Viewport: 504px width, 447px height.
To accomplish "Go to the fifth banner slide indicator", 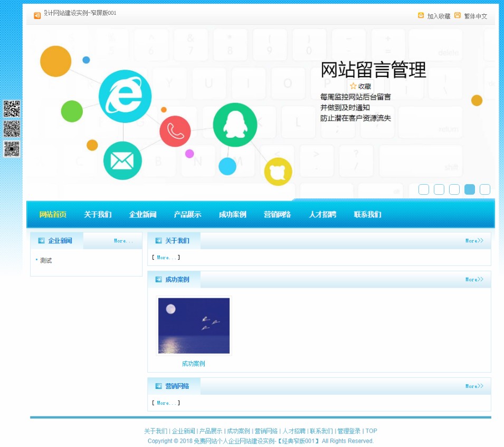I will pyautogui.click(x=485, y=189).
